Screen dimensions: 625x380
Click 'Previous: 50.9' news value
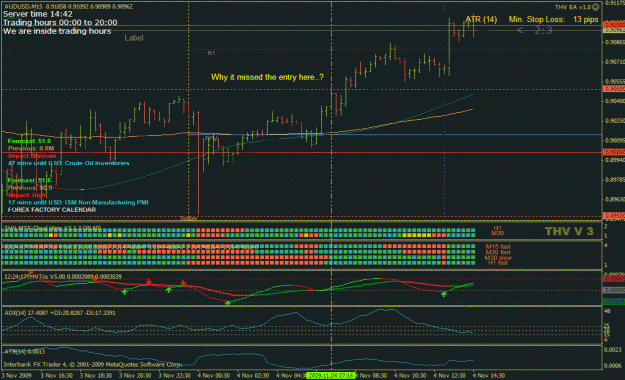point(30,188)
